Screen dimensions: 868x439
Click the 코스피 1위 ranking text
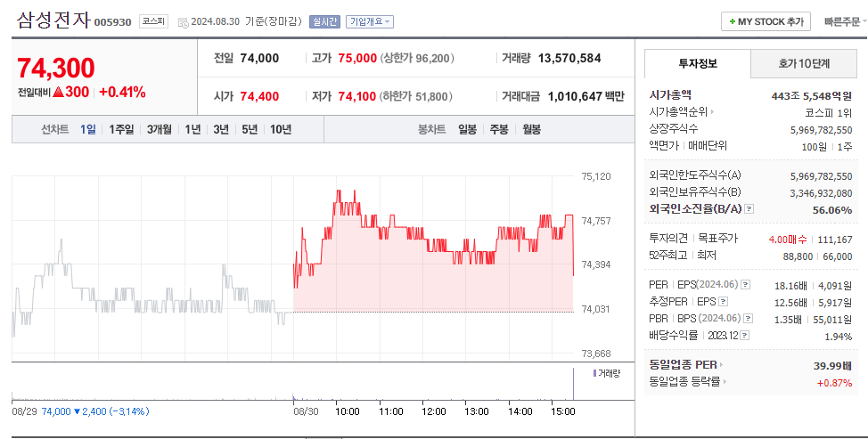pos(828,113)
